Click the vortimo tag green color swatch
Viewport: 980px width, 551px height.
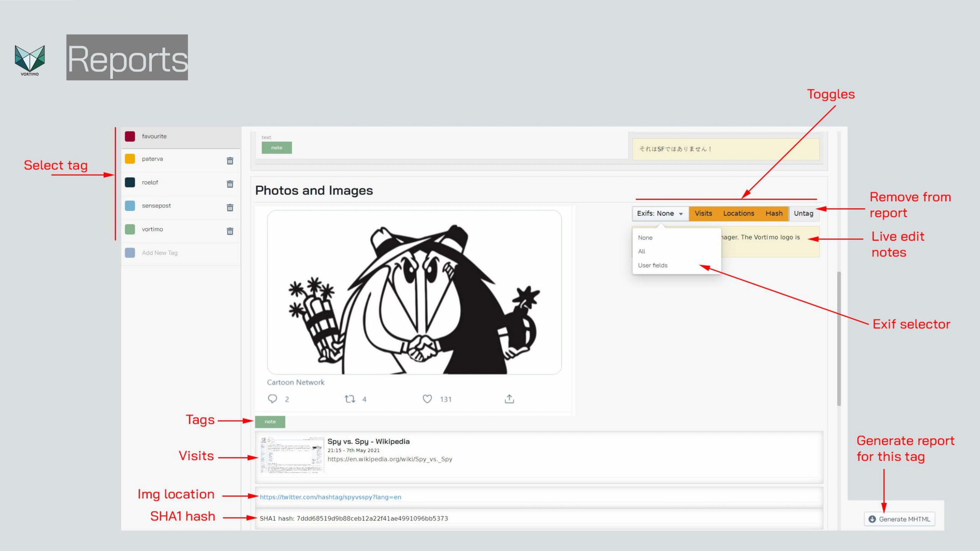click(130, 229)
